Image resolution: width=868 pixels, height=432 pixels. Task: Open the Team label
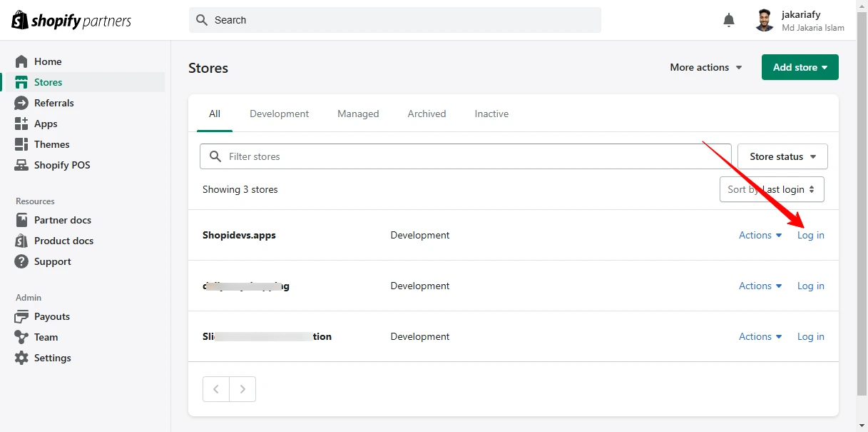tap(46, 337)
